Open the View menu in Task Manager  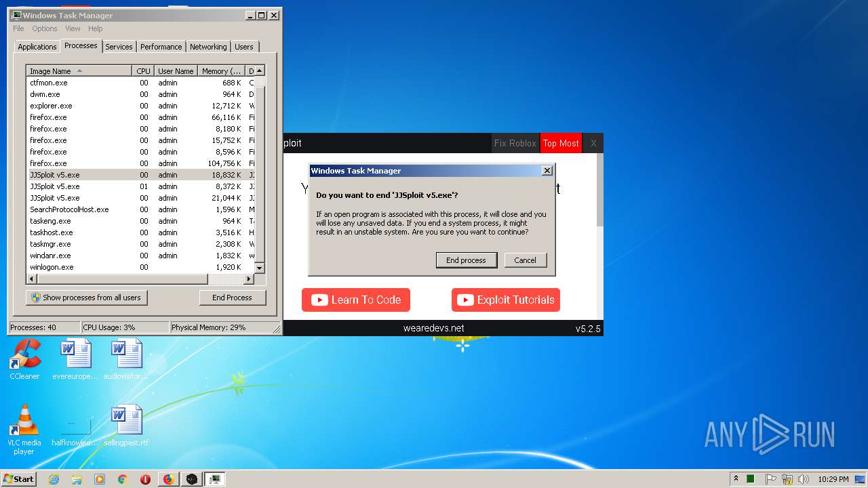click(x=73, y=28)
